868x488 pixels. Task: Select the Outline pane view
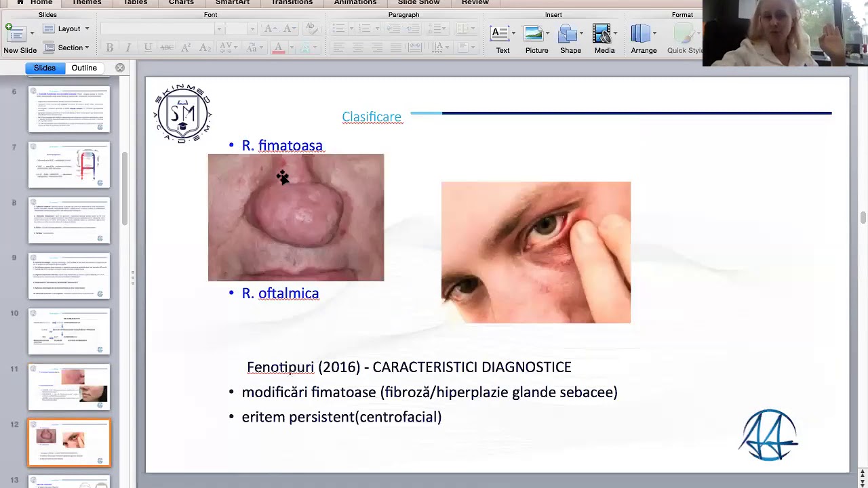(x=84, y=68)
